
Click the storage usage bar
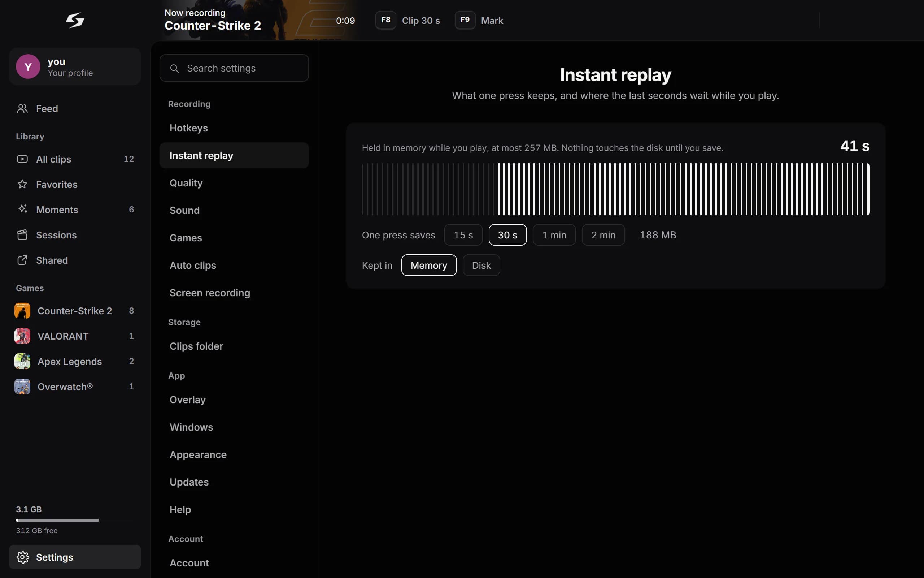pyautogui.click(x=75, y=520)
